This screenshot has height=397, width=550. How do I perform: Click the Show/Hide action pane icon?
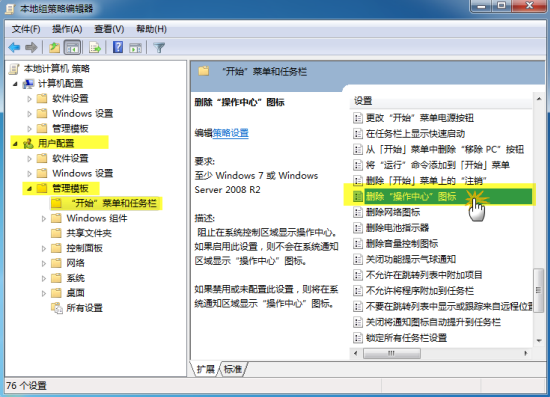(x=135, y=48)
